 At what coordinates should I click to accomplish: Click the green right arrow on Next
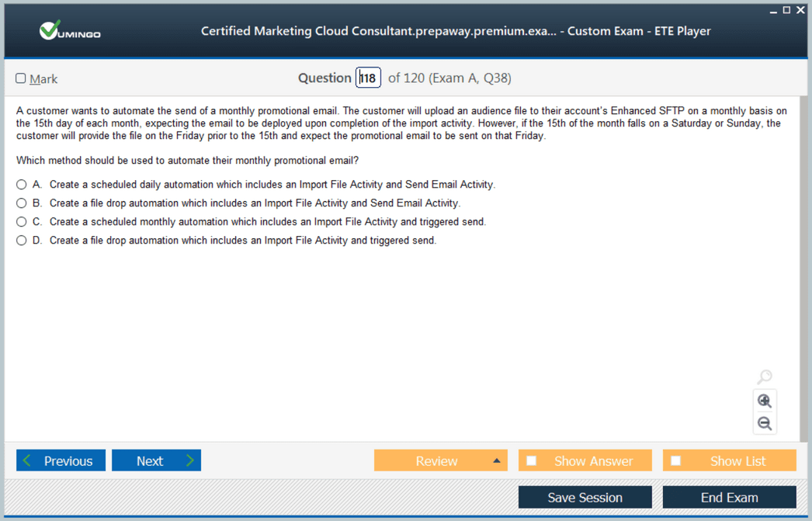pos(189,460)
